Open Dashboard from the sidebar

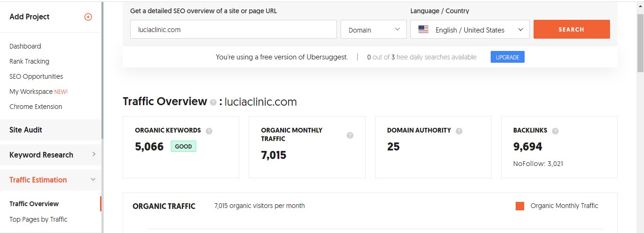25,46
